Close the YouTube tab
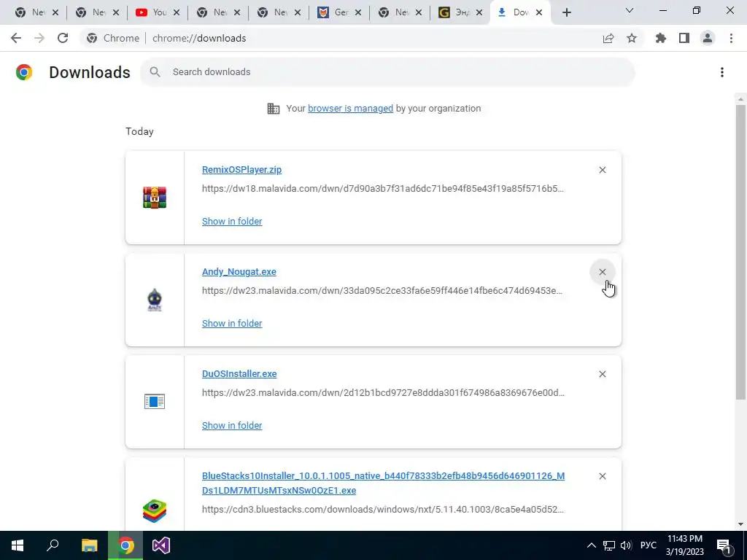 coord(177,12)
